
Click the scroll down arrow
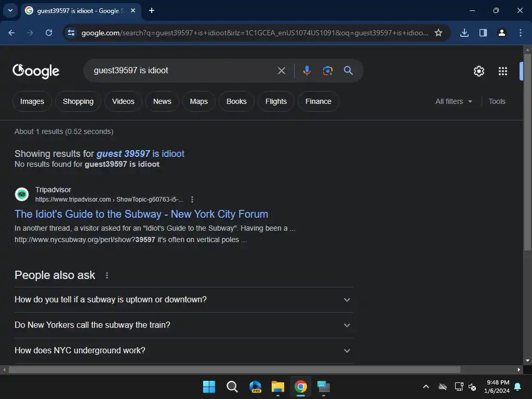coord(527,361)
